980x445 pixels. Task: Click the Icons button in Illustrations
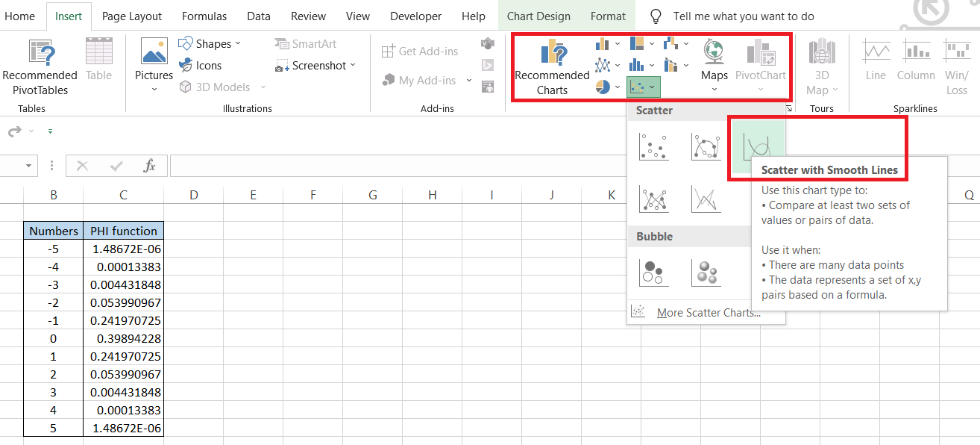click(x=201, y=66)
